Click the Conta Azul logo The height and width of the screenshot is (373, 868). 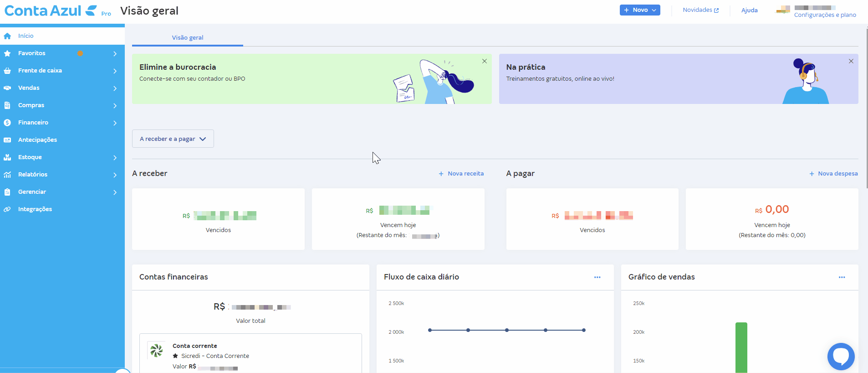pyautogui.click(x=50, y=10)
